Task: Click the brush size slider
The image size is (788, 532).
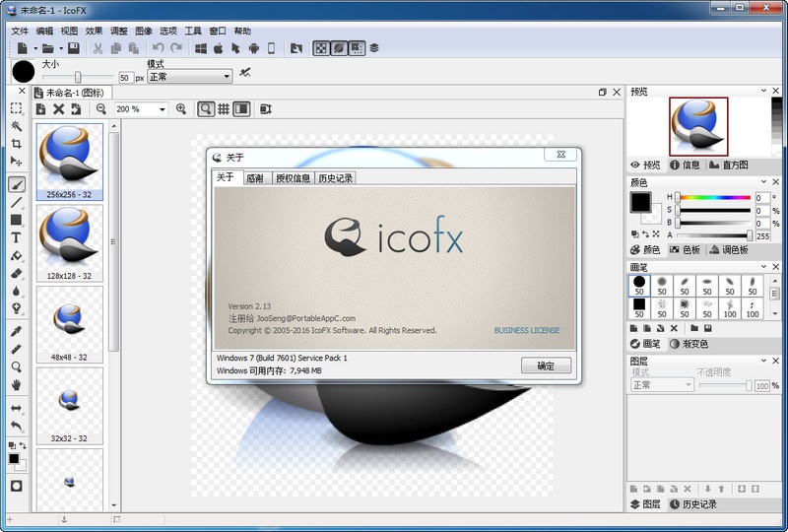Action: point(78,77)
